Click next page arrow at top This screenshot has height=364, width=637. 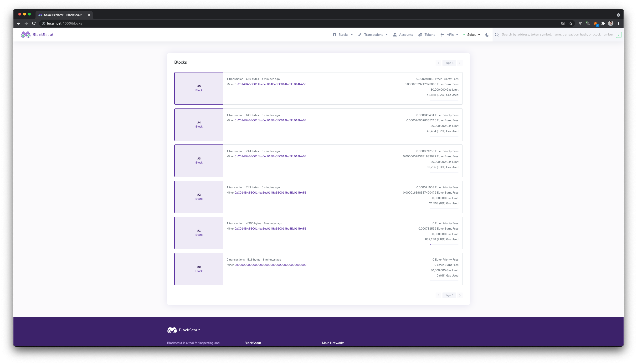[x=459, y=63]
